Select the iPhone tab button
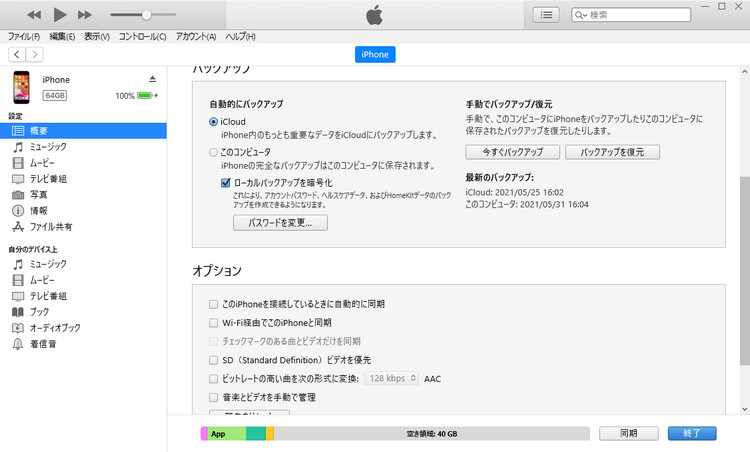The image size is (750, 452). (x=375, y=55)
